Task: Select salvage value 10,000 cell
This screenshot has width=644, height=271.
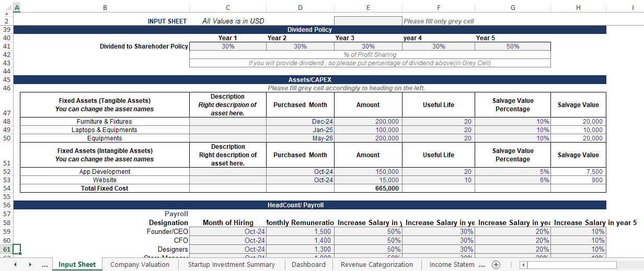Action: click(578, 130)
